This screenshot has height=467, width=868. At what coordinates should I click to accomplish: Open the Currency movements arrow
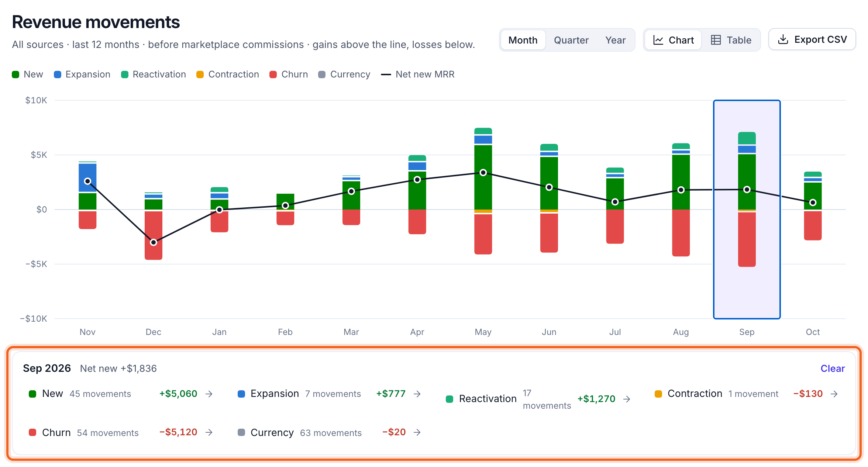(417, 432)
